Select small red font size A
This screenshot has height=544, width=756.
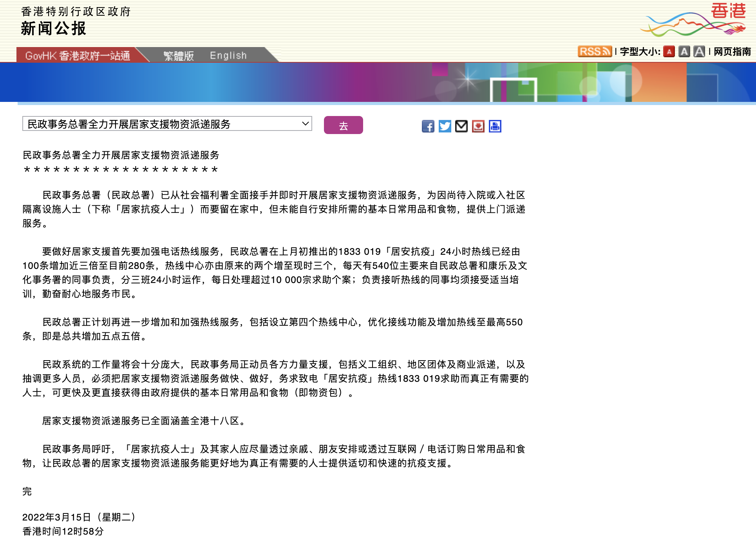(669, 52)
